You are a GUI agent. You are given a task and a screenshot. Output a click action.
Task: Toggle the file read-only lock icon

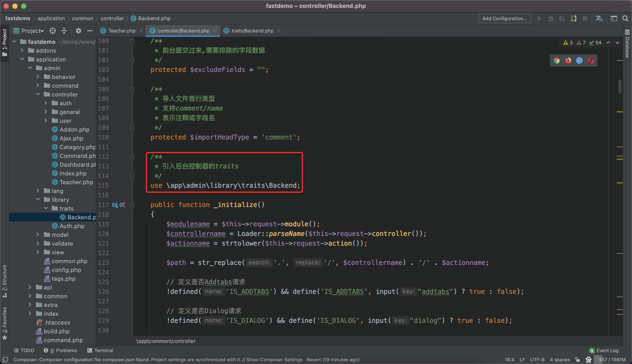(x=578, y=359)
